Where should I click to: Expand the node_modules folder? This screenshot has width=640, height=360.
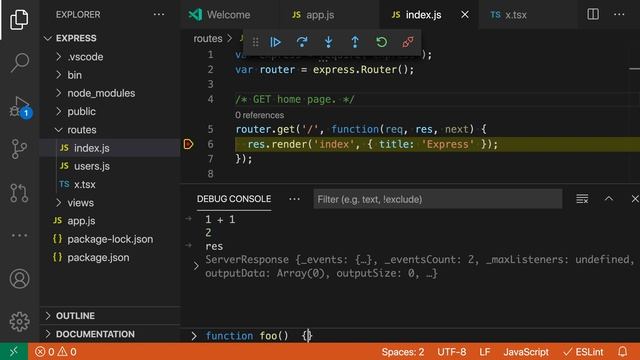(110, 93)
